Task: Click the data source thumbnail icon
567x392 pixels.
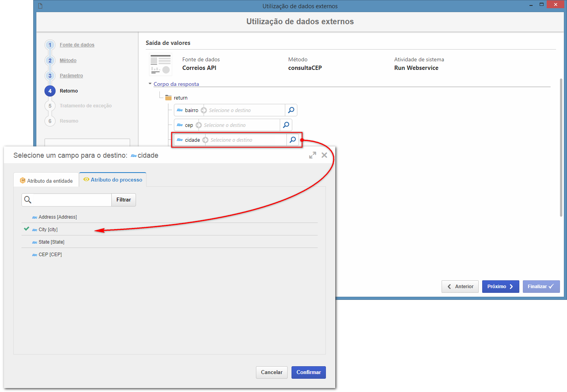Action: pyautogui.click(x=161, y=64)
